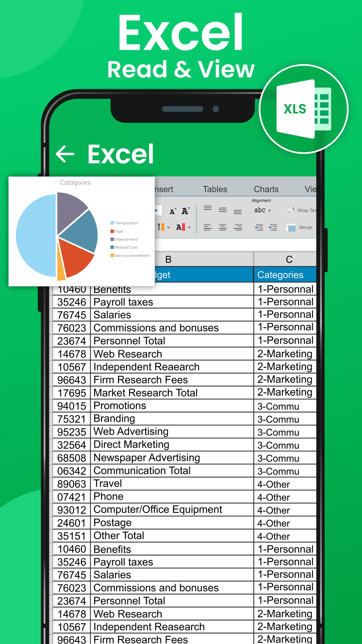
Task: Open the font size combo box arrow
Action: (157, 211)
